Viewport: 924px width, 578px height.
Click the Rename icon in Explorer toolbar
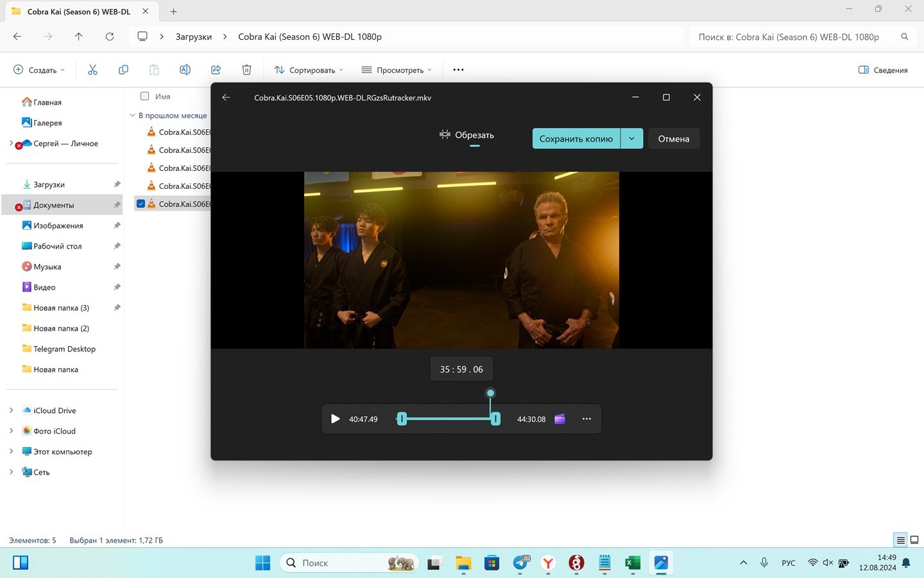click(x=185, y=70)
